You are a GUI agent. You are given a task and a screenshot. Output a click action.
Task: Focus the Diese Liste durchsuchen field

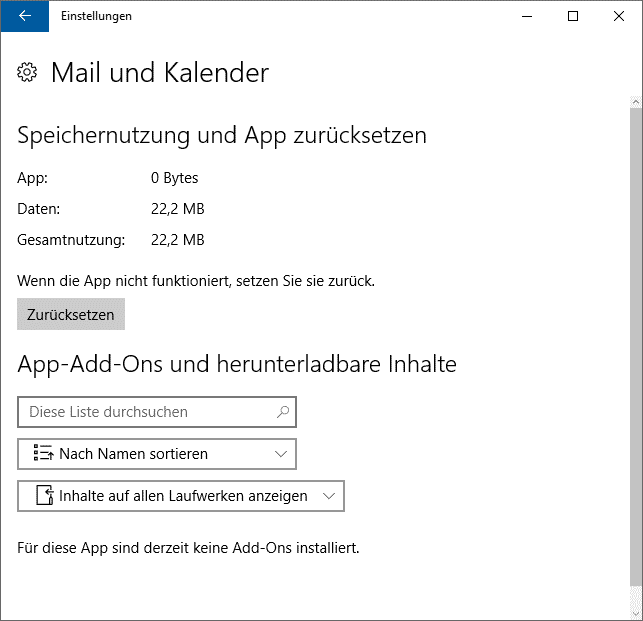157,412
